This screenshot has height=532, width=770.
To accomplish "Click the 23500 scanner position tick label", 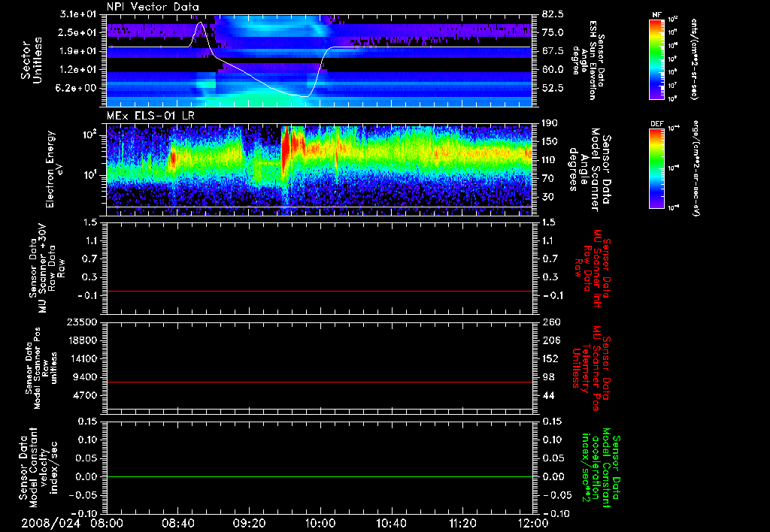I will (83, 322).
